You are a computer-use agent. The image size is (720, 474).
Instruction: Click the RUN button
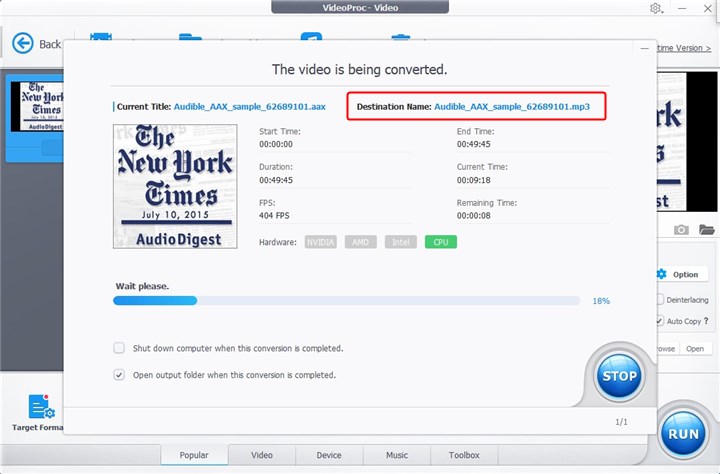point(683,434)
